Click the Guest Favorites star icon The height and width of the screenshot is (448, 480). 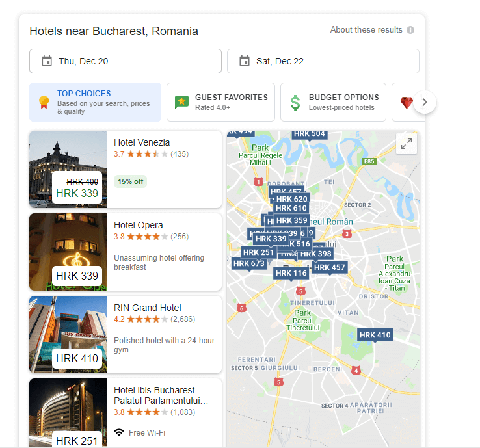[x=181, y=102]
